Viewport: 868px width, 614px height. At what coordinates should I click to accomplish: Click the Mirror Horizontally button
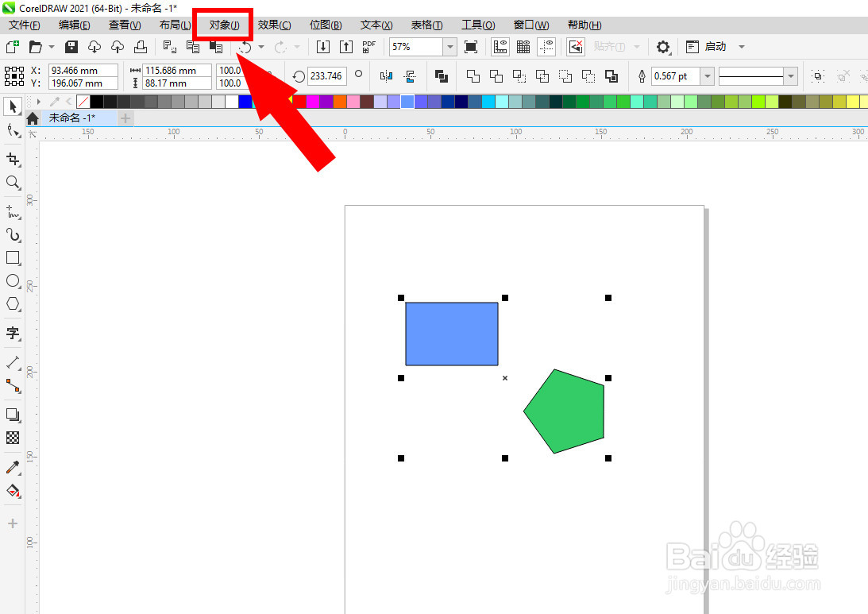[387, 75]
